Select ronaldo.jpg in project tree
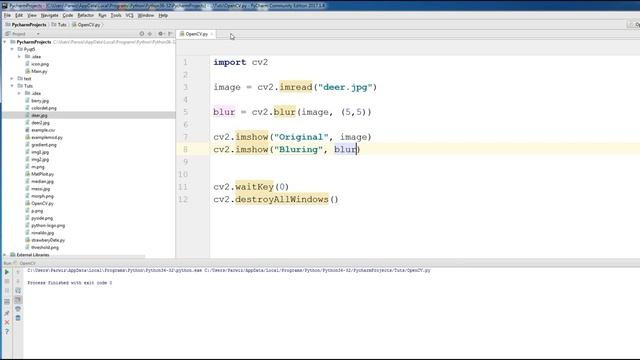The image size is (640, 360). point(40,233)
